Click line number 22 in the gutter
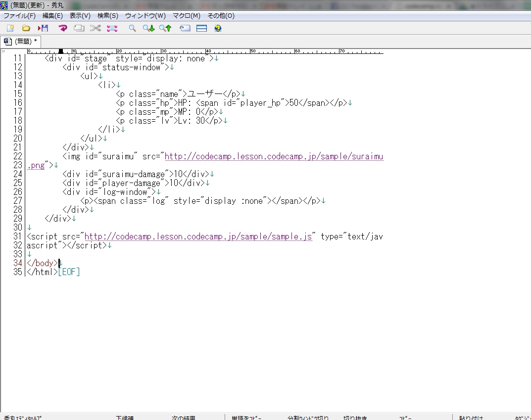This screenshot has width=531, height=420. [x=18, y=156]
